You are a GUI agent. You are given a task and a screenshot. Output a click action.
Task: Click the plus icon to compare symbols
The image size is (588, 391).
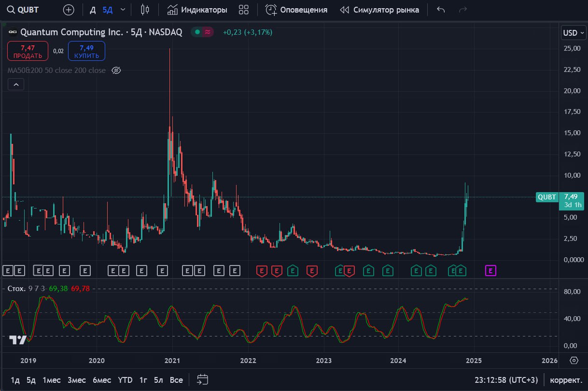coord(69,10)
